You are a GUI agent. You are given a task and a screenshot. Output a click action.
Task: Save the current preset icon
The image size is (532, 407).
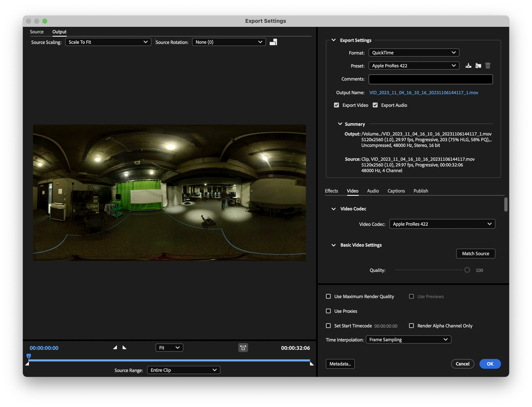pos(468,66)
